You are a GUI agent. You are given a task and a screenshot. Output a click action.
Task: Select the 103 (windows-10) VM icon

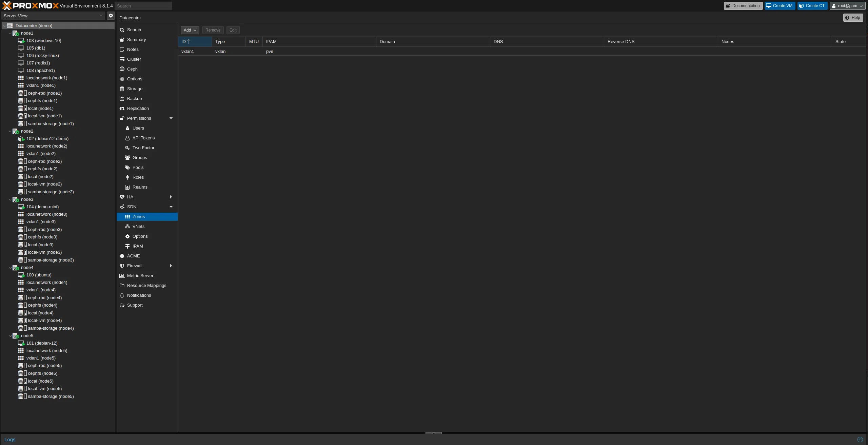tap(21, 41)
